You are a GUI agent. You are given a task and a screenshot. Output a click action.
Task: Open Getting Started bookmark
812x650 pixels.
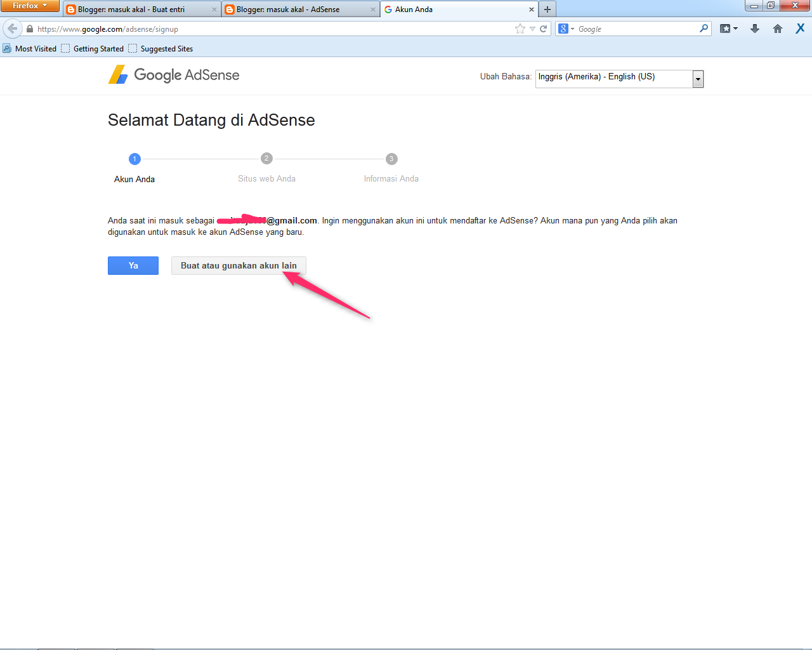point(93,48)
